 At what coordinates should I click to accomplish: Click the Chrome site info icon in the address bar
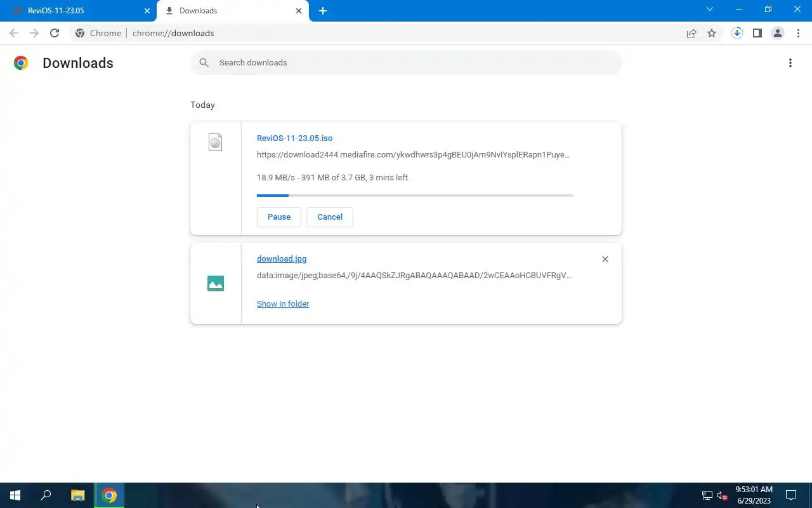click(80, 33)
